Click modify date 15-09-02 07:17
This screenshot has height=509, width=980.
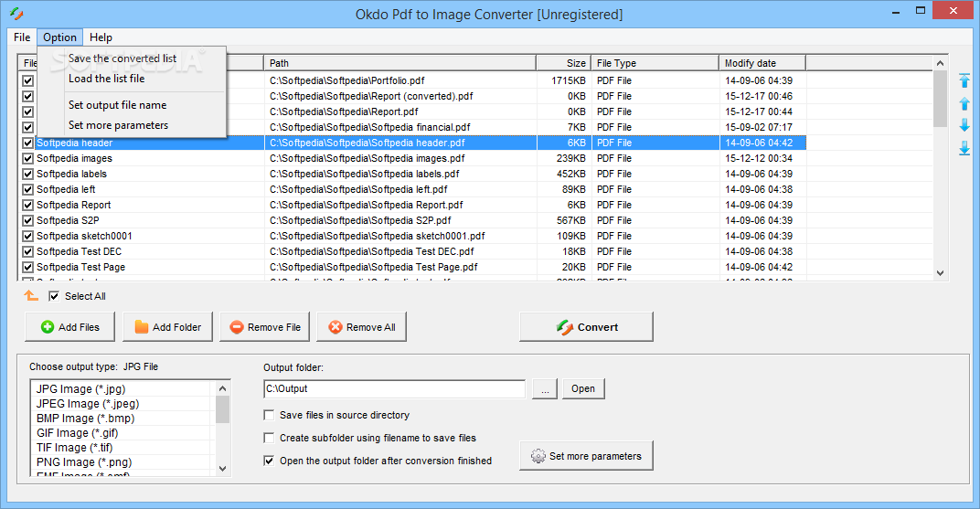point(759,127)
